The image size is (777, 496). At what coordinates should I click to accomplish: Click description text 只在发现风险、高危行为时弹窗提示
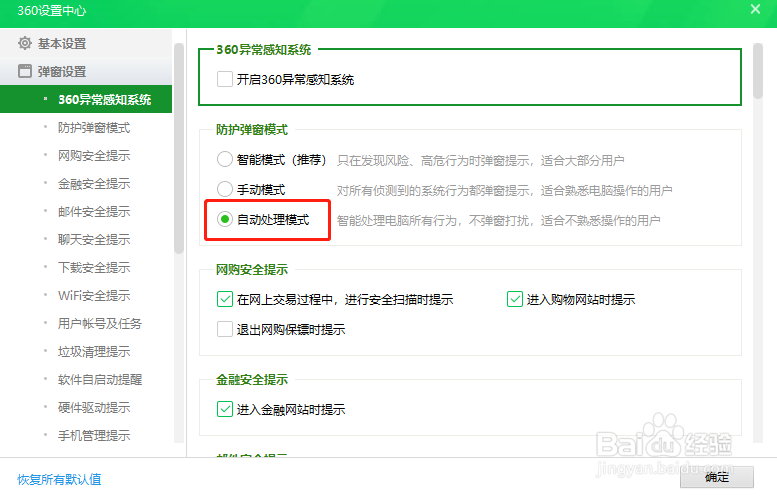coord(433,161)
